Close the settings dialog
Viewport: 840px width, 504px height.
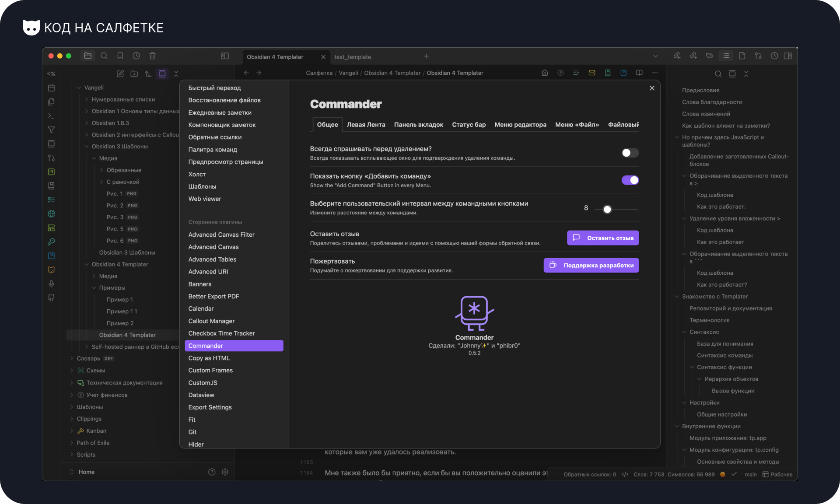click(652, 88)
